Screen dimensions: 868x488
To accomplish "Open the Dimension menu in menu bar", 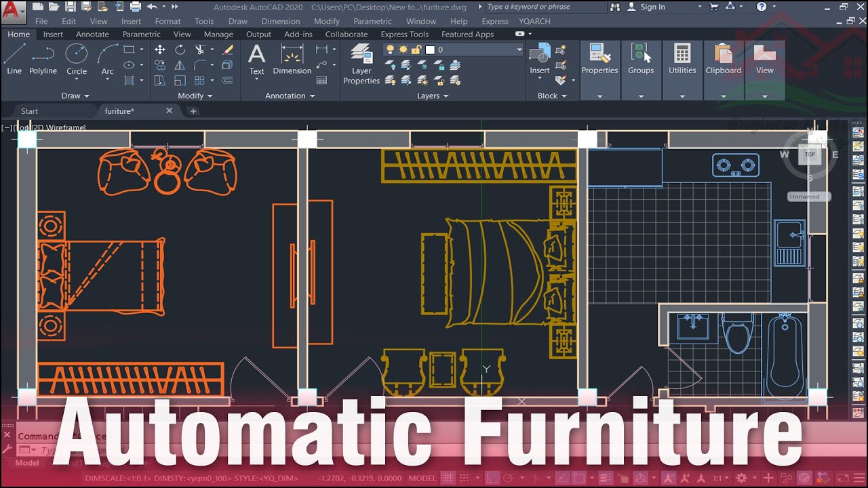I will tap(281, 21).
